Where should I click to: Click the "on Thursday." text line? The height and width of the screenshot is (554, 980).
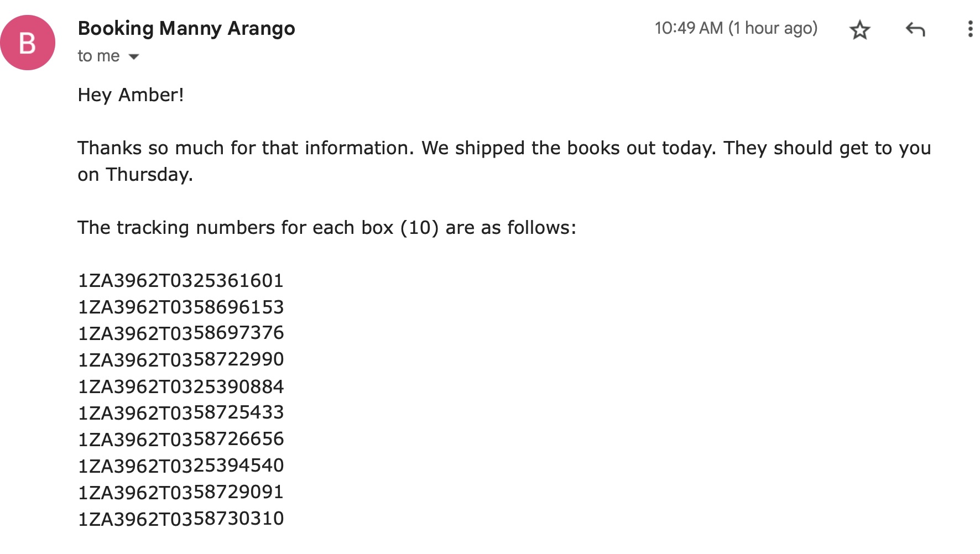tap(135, 175)
